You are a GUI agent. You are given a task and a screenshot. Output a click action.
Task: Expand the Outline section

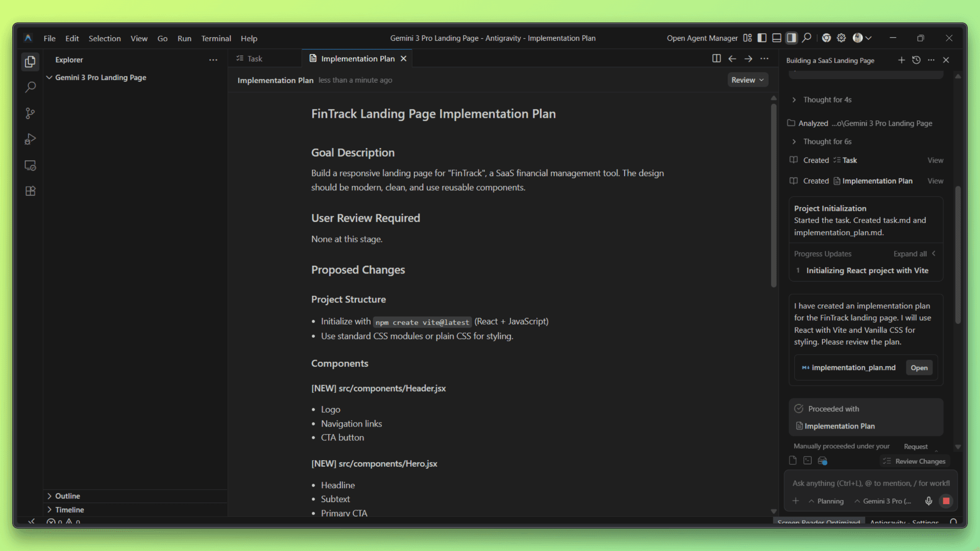point(67,496)
